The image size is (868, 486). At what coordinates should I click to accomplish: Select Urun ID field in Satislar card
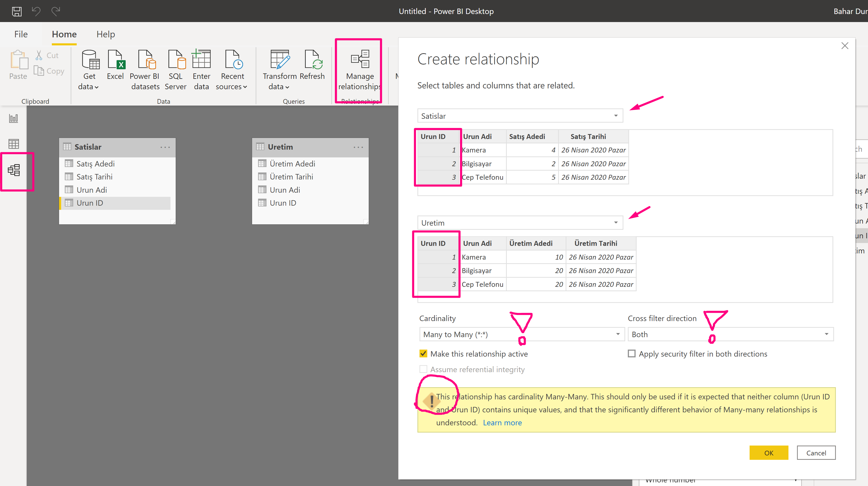pos(115,203)
